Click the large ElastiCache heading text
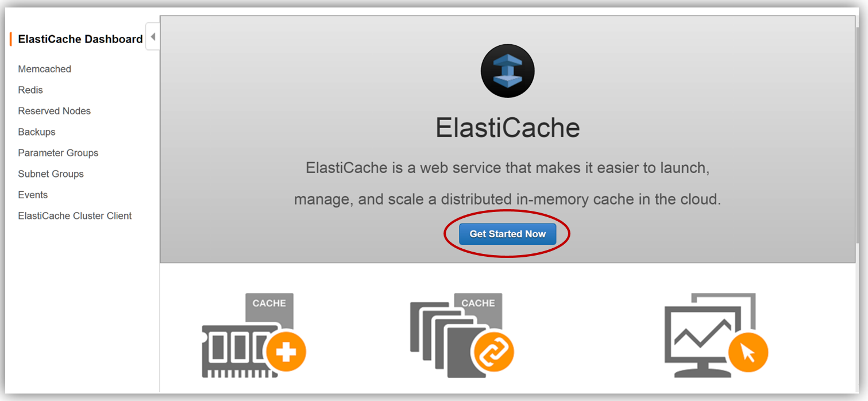Screen dimensions: 868x401 507,128
